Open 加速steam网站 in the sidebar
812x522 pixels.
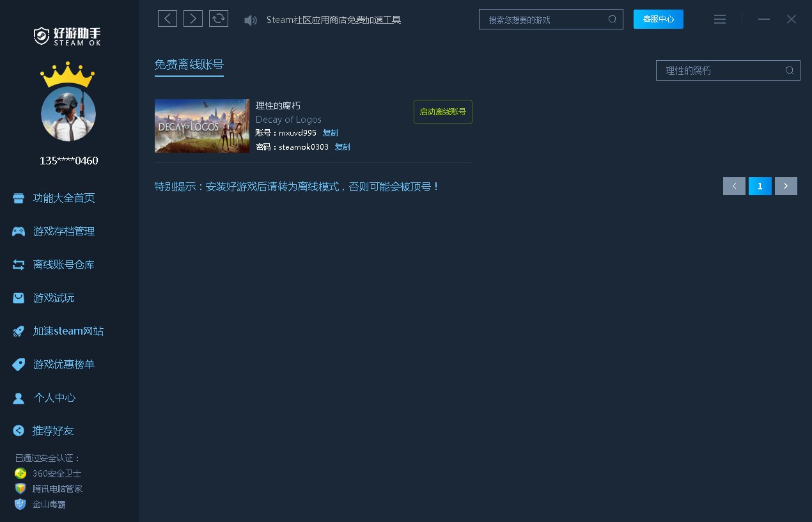coord(68,331)
